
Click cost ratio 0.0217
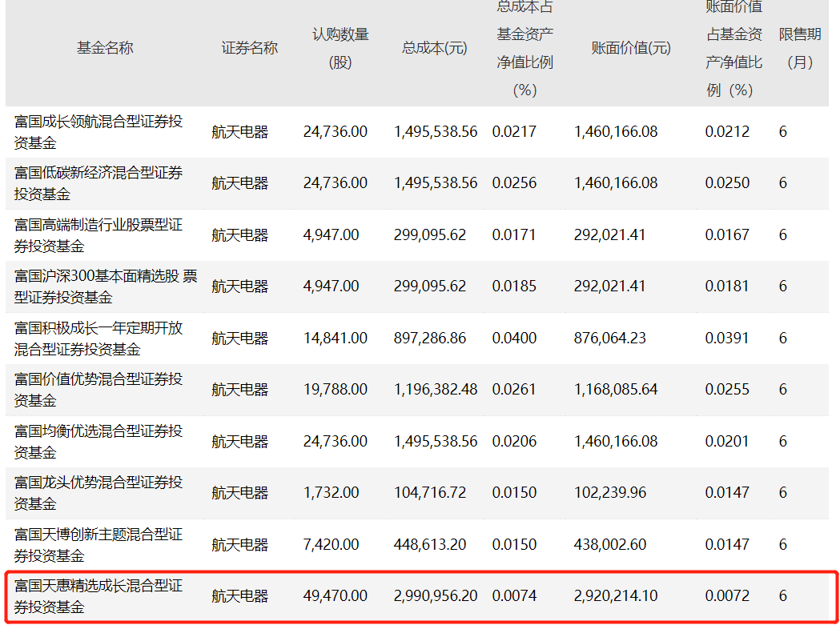pos(514,132)
